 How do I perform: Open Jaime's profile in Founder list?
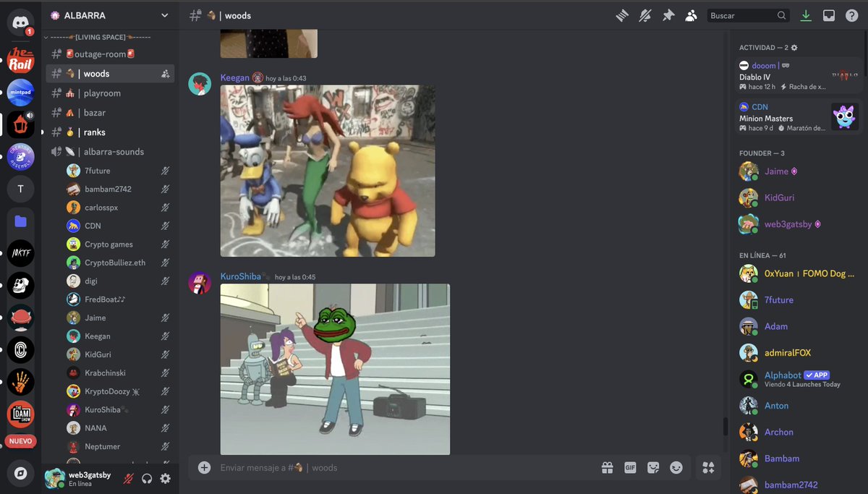tap(799, 171)
